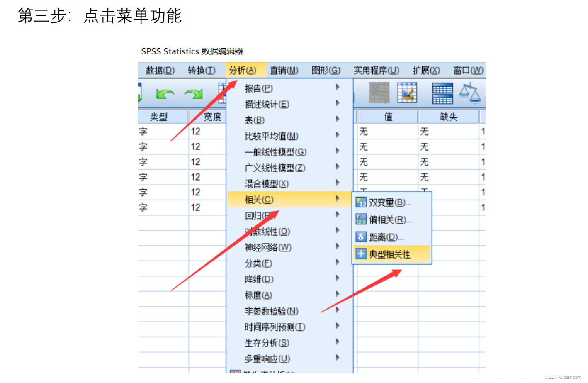Click the Split File two-tables icon
This screenshot has height=383, width=588.
[442, 93]
